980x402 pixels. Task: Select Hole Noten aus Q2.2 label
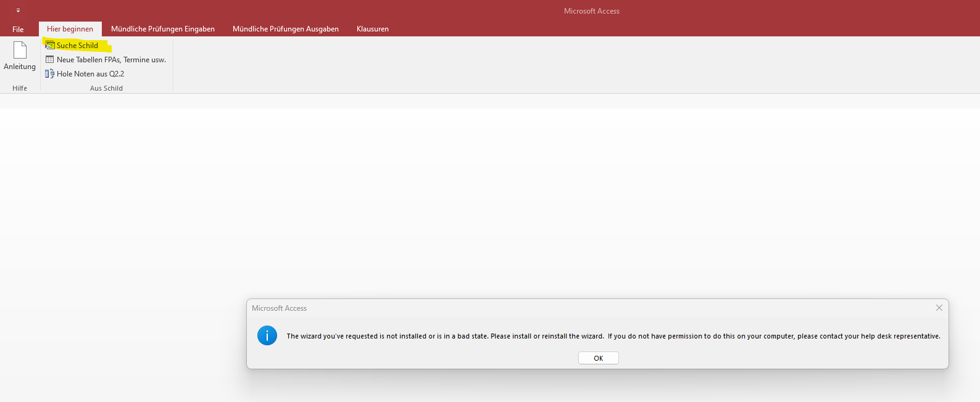(91, 74)
